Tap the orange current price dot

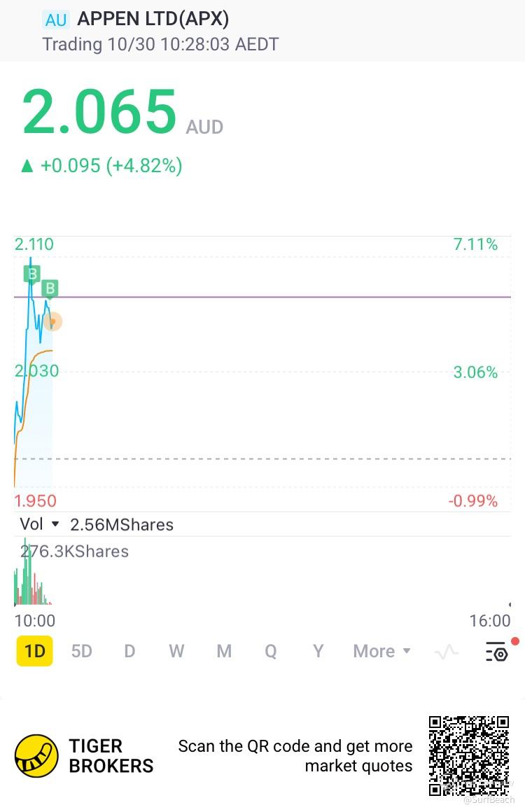click(52, 322)
